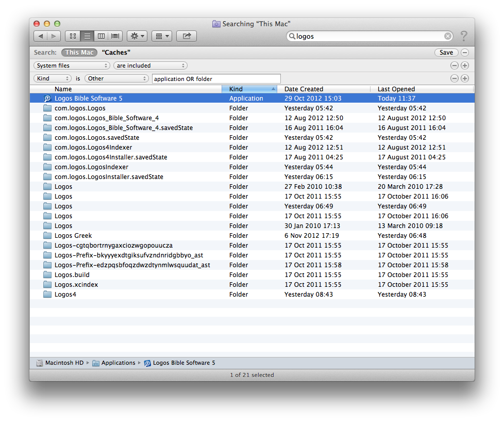Click the Logos4 folder icon
Viewport: 504px width, 422px height.
(47, 294)
